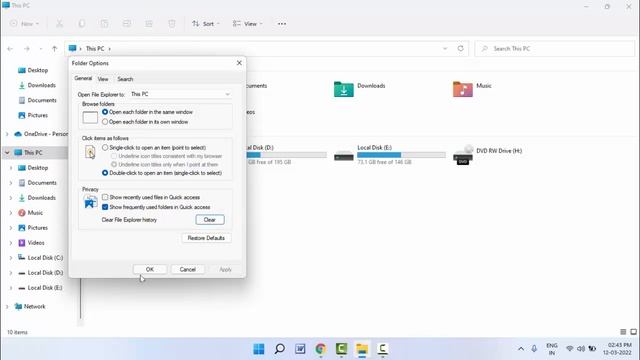Open the See more ellipsis menu
Viewport: 640px width, 360px height.
[282, 24]
